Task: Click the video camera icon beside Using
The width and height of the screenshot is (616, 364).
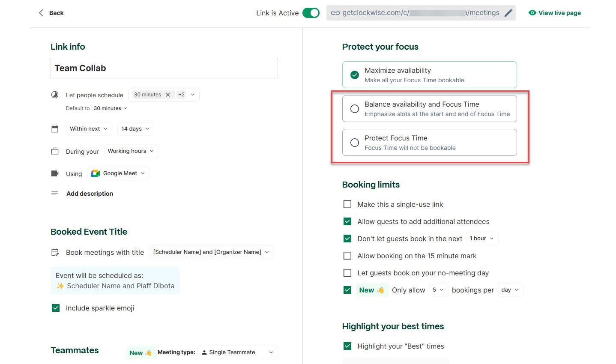Action: pos(55,173)
